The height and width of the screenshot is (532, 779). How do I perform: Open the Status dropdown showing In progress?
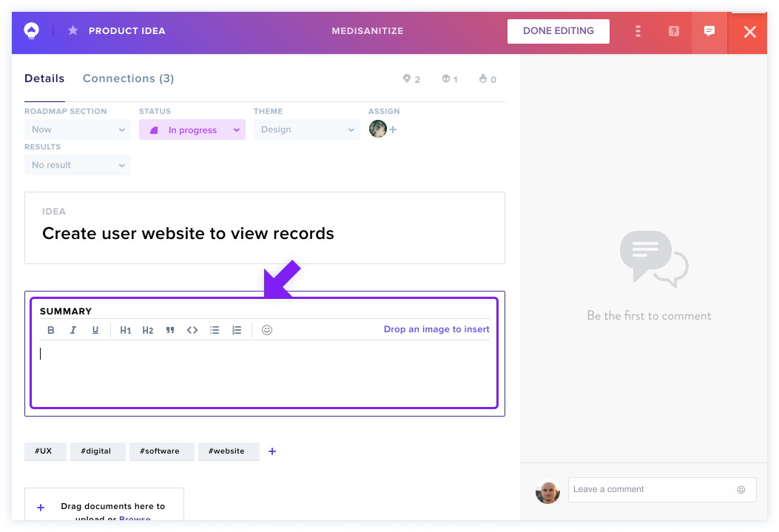(192, 129)
